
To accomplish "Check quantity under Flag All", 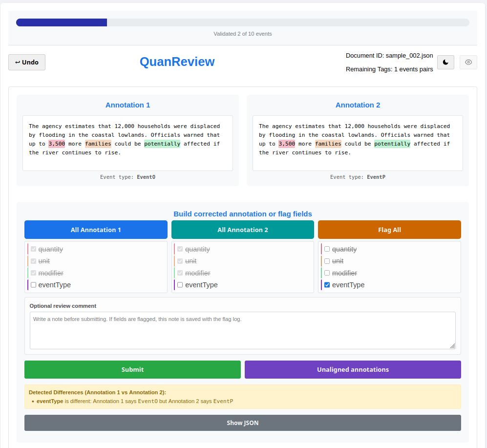I will [x=327, y=249].
